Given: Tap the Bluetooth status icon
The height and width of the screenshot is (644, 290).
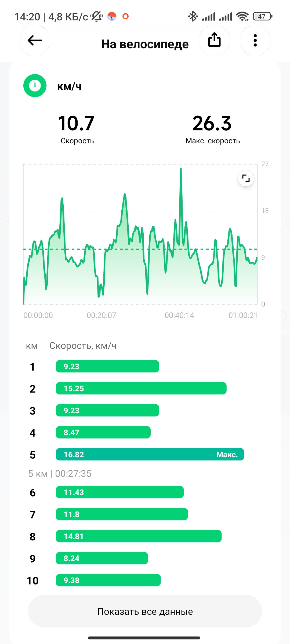Looking at the screenshot, I should [x=193, y=16].
